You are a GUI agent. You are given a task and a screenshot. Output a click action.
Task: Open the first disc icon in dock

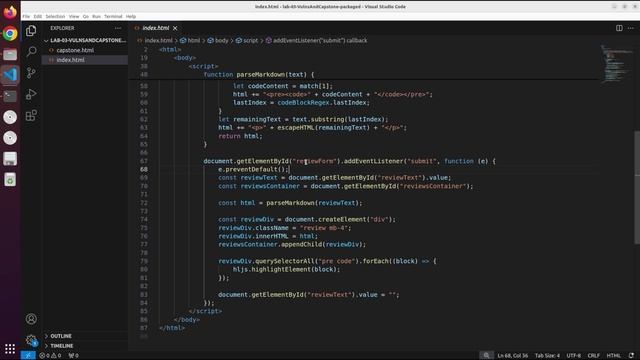click(10, 117)
